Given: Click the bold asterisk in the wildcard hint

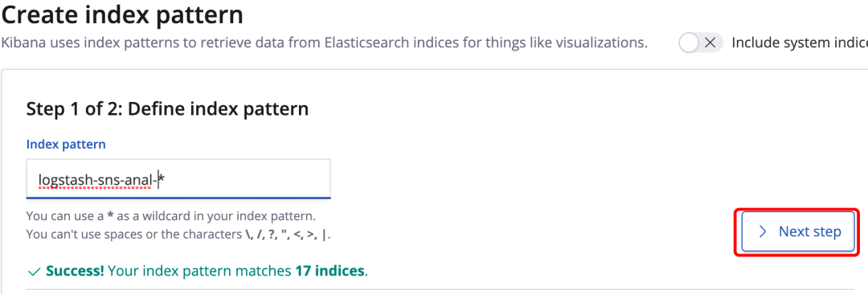Looking at the screenshot, I should pos(110,215).
